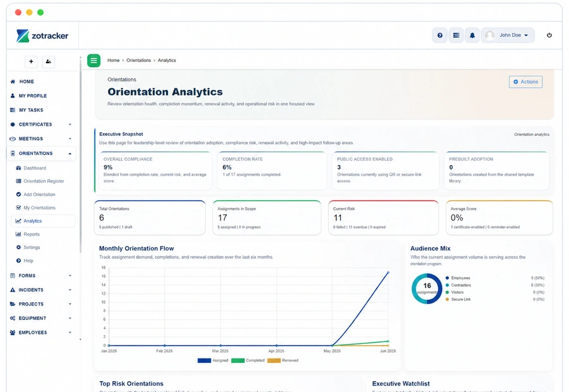Viewport: 569px width, 392px height.
Task: Click the Equipment gears icon
Action: [13, 318]
